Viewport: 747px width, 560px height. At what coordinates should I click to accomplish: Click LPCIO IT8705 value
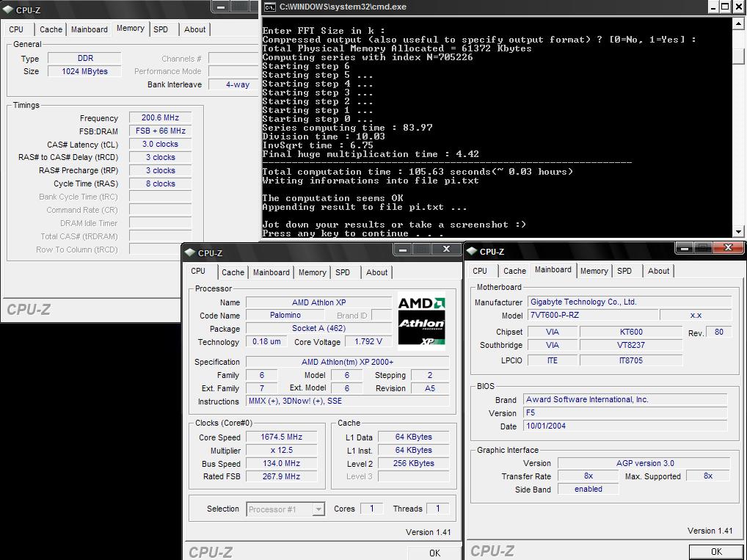coord(631,360)
